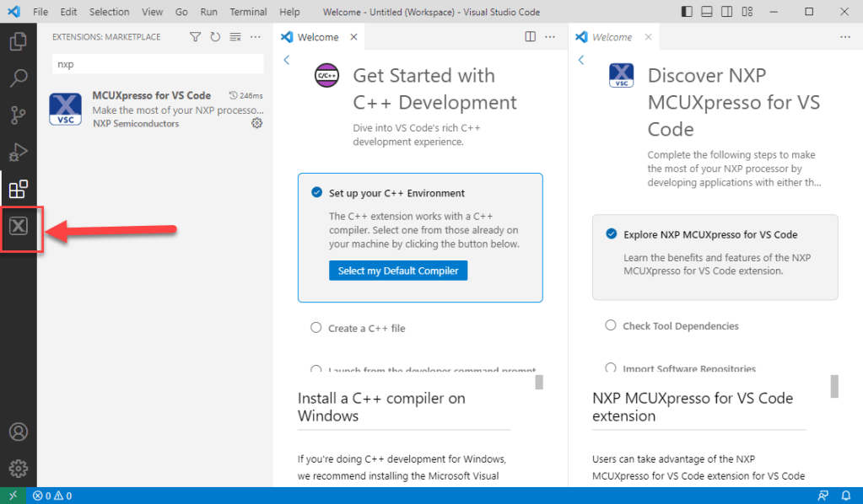The height and width of the screenshot is (504, 863).
Task: Open the MCUXpresso extension manage gear
Action: coord(257,123)
